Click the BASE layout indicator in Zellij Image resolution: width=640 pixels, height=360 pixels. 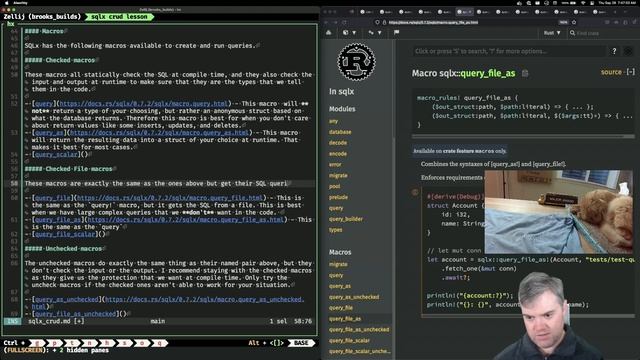[301, 343]
